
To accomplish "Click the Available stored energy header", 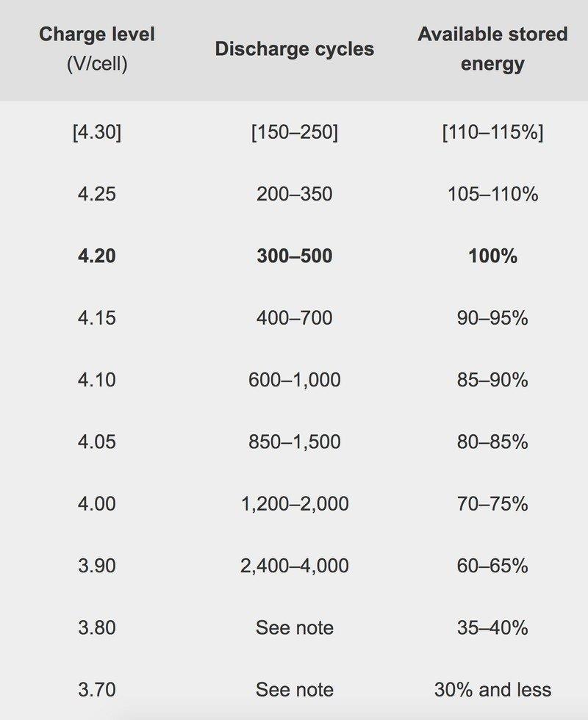I will click(x=492, y=48).
